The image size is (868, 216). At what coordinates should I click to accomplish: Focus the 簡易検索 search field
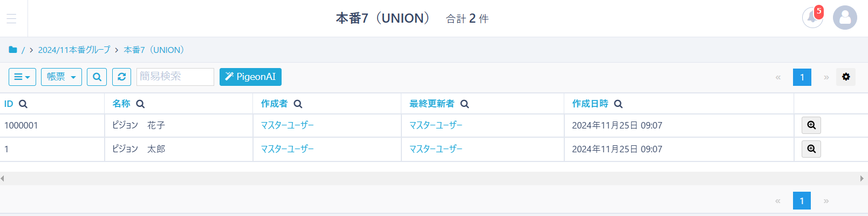coord(175,77)
